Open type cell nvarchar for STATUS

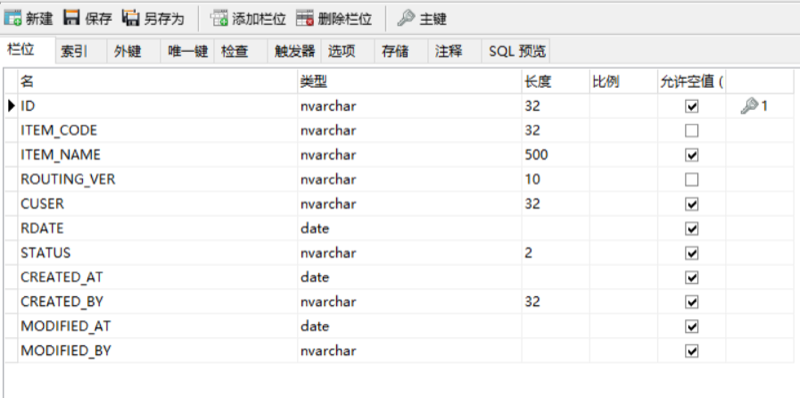410,253
